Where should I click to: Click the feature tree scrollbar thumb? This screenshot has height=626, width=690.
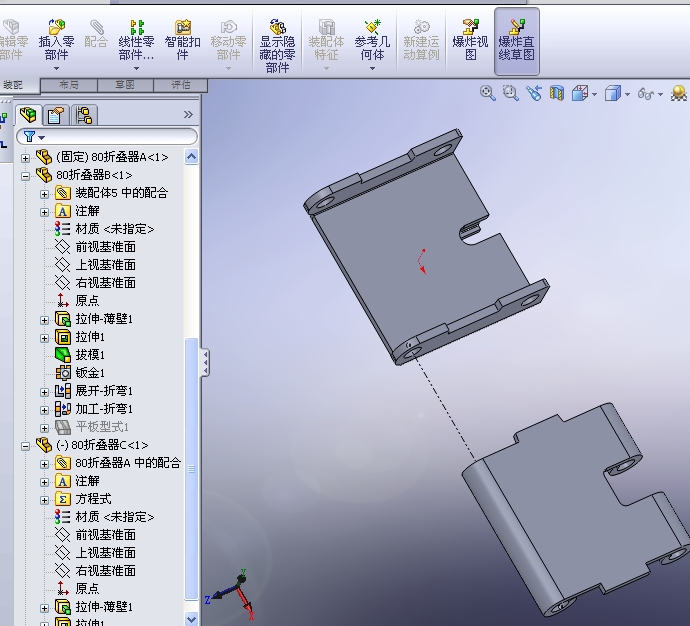point(191,469)
